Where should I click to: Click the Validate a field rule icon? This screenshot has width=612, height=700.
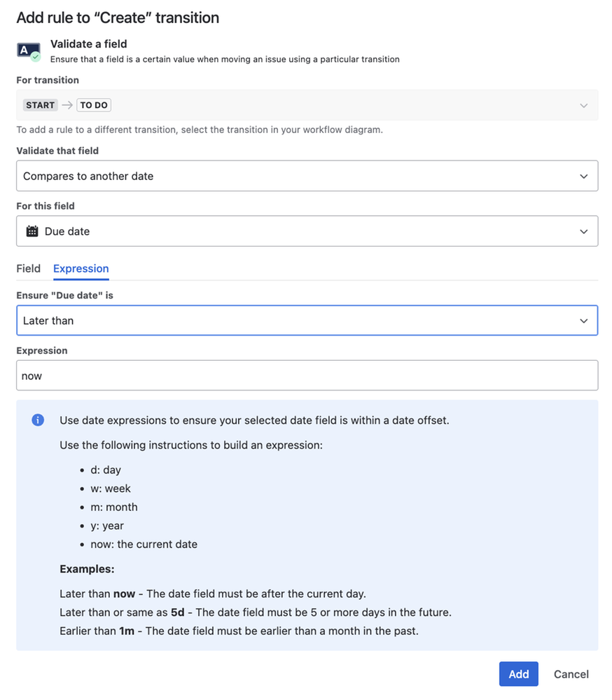tap(29, 51)
